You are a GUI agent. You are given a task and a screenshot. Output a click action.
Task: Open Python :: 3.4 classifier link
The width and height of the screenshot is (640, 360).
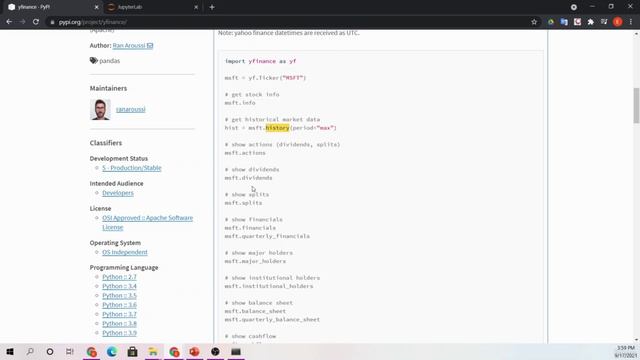(119, 286)
